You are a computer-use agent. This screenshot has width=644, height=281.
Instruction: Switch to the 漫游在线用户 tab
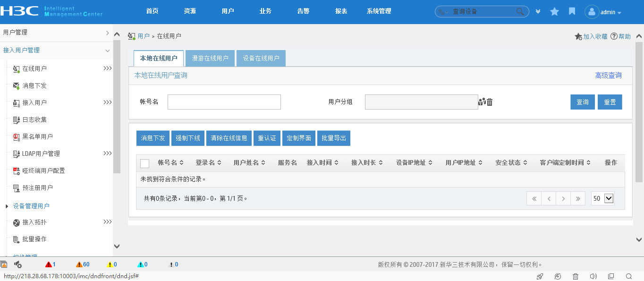(x=210, y=58)
